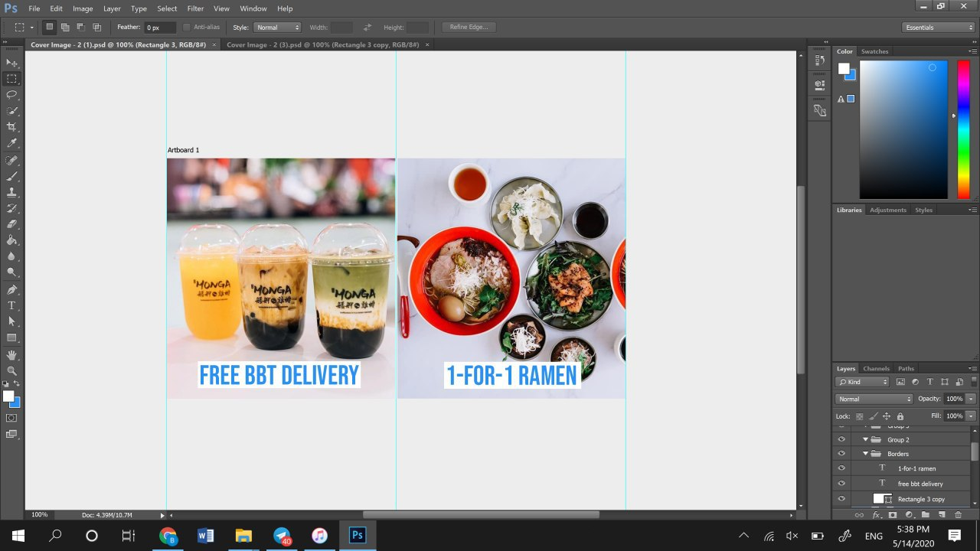Open the Filter menu
Viewport: 980px width, 551px height.
195,8
